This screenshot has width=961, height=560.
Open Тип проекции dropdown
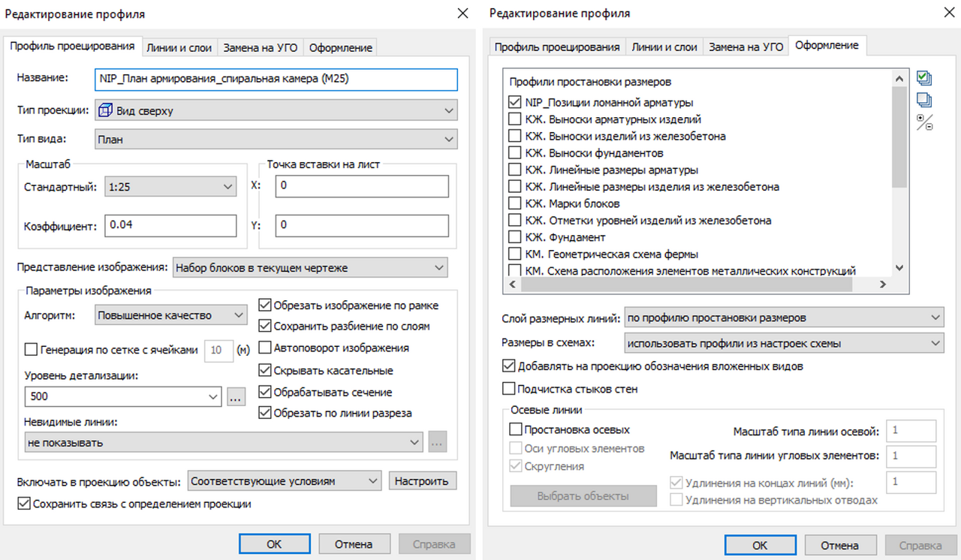tap(276, 110)
